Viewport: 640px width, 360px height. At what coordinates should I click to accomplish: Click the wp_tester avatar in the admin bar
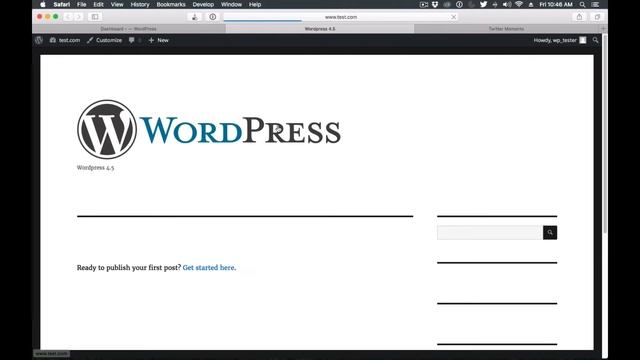coord(583,40)
